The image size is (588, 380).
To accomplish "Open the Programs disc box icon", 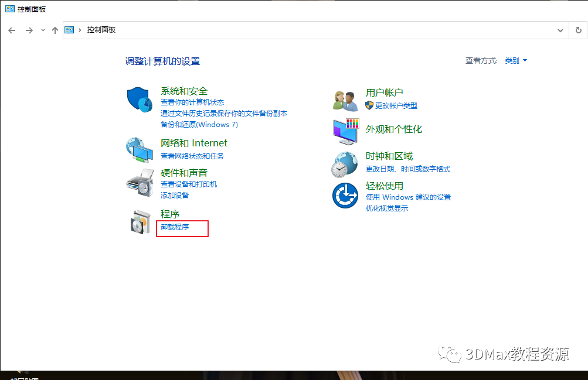I will point(140,222).
